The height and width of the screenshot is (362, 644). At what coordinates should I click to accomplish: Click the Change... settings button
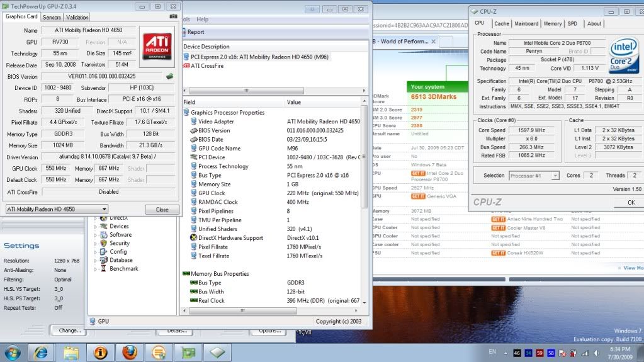click(x=69, y=330)
